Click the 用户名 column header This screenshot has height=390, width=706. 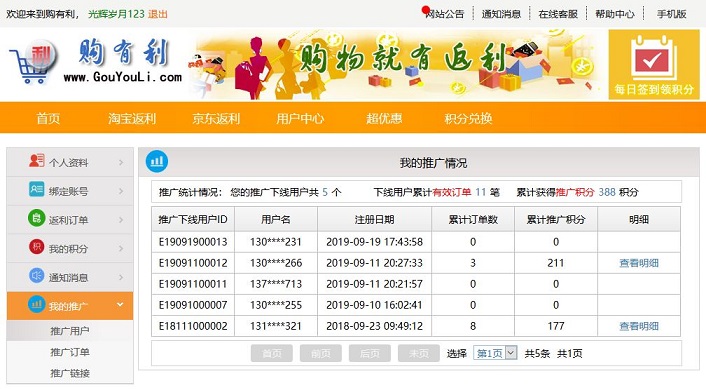pos(276,220)
